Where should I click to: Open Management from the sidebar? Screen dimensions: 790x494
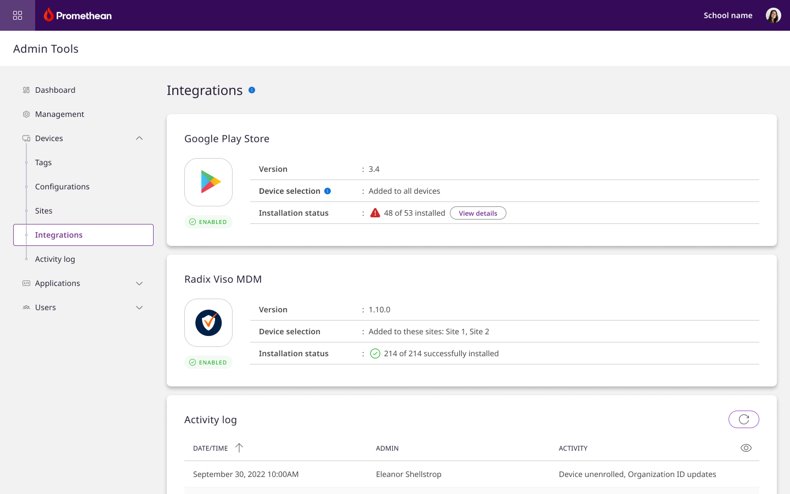click(x=59, y=114)
